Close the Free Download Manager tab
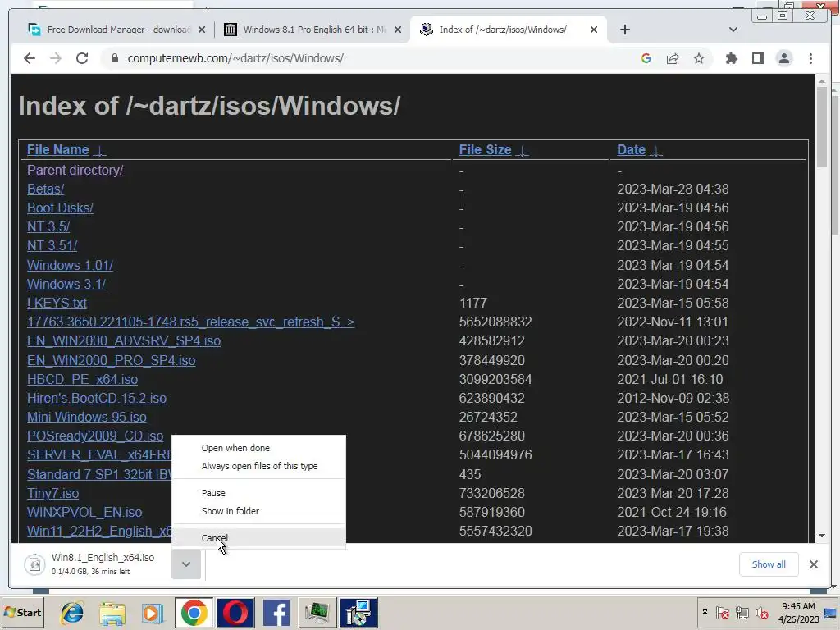 [202, 30]
